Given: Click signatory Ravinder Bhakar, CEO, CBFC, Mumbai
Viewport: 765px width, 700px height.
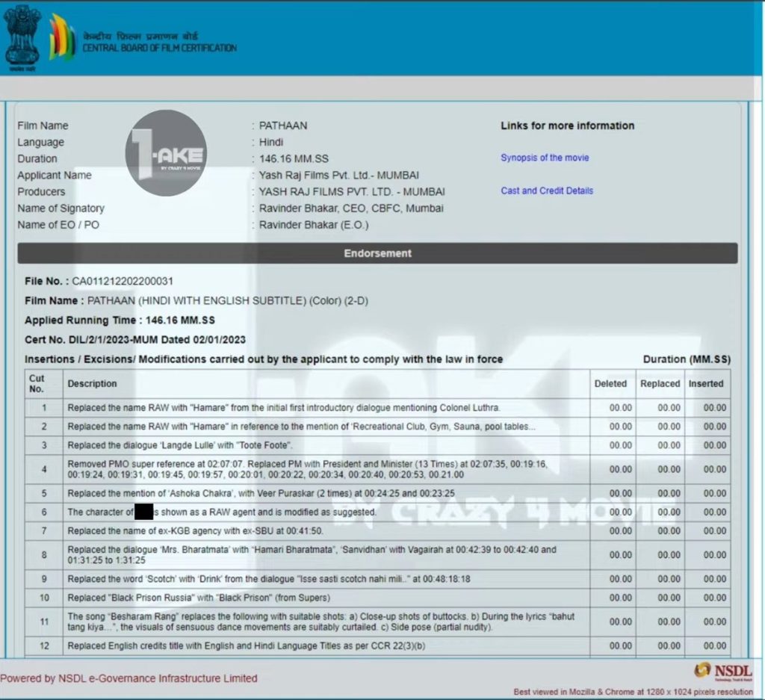Looking at the screenshot, I should 351,208.
